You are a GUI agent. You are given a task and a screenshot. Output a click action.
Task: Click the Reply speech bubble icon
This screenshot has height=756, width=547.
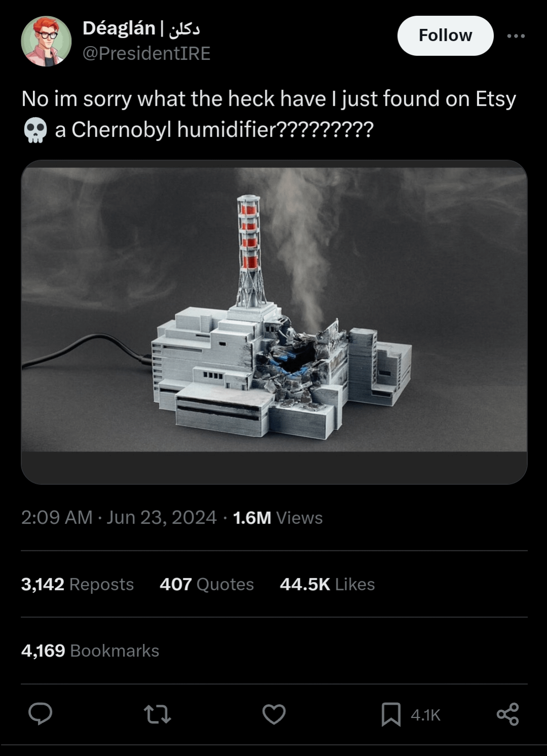pos(40,714)
